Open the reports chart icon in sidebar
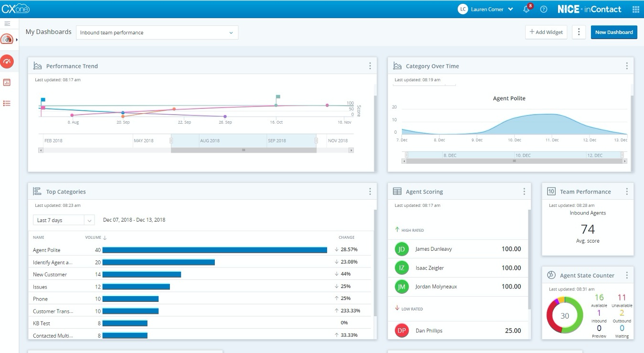The width and height of the screenshot is (644, 353). pos(7,82)
